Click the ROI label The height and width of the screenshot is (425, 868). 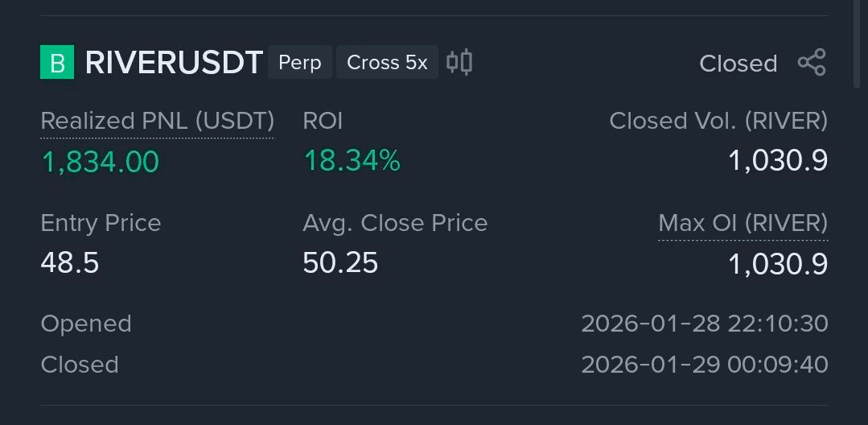pos(323,121)
